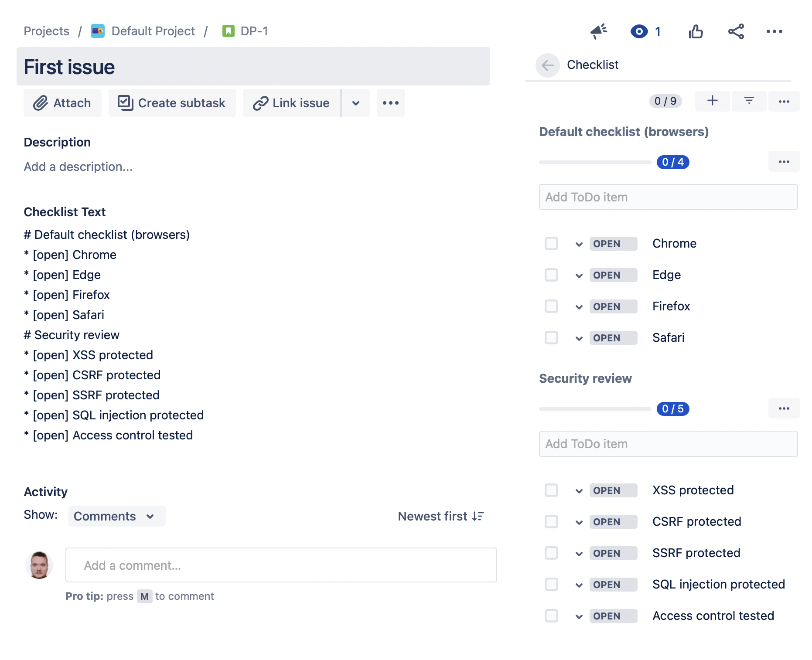Check the Safari checklist item checkbox

pos(551,337)
